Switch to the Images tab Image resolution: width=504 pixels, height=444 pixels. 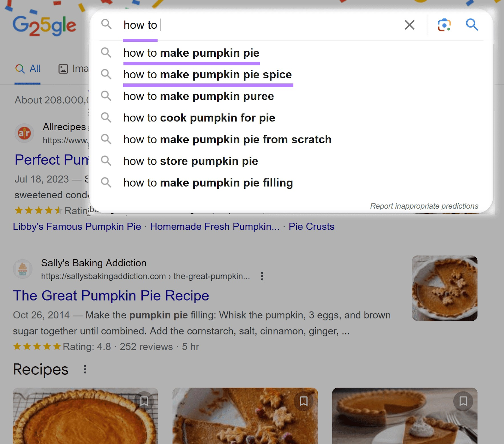point(73,69)
